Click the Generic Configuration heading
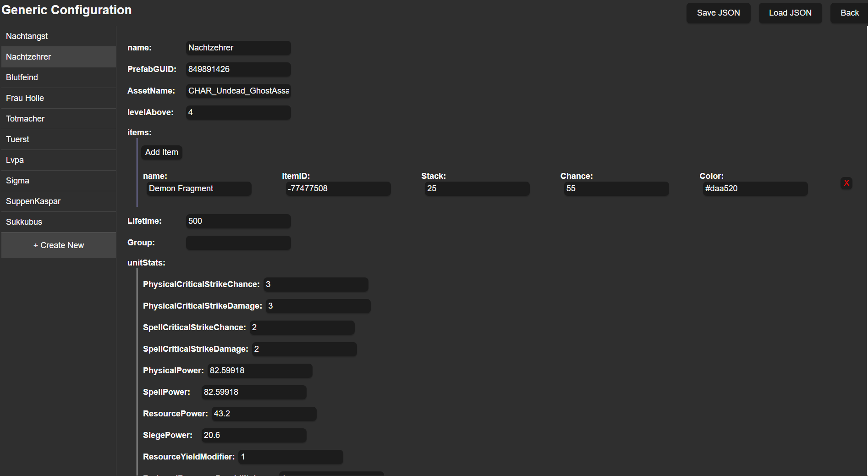Screen dimensions: 868x476 (x=66, y=10)
